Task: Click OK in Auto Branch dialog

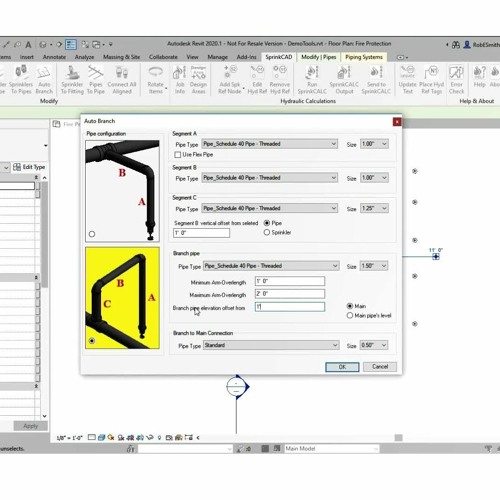Action: pyautogui.click(x=342, y=367)
